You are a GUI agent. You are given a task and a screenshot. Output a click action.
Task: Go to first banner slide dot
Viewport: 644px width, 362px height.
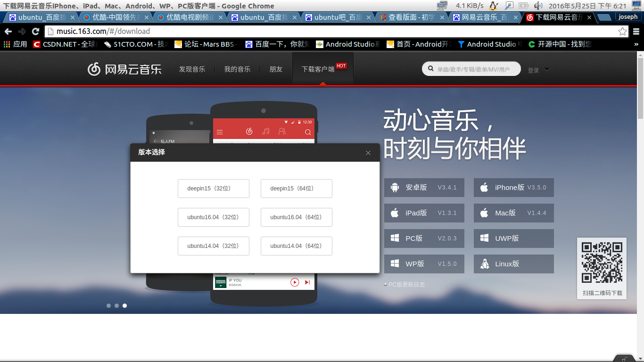pyautogui.click(x=108, y=306)
